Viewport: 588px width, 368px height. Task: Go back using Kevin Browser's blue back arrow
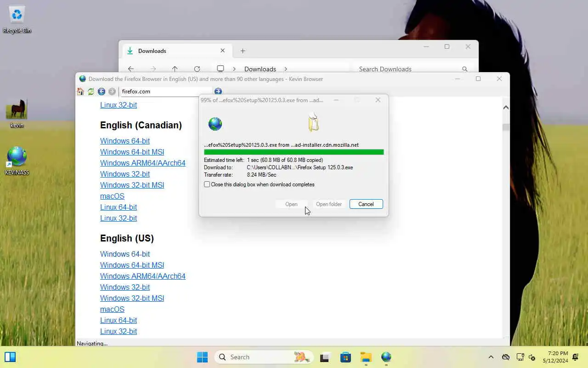click(102, 92)
